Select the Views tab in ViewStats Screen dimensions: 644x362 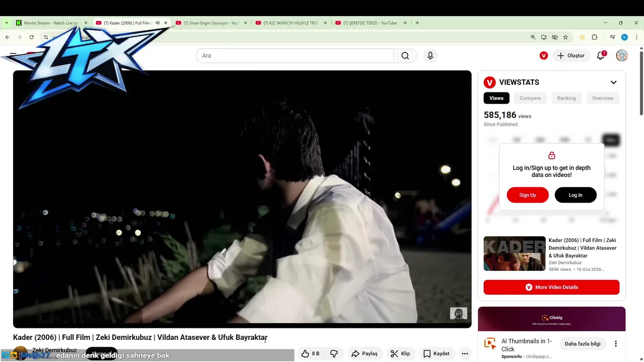tap(497, 98)
